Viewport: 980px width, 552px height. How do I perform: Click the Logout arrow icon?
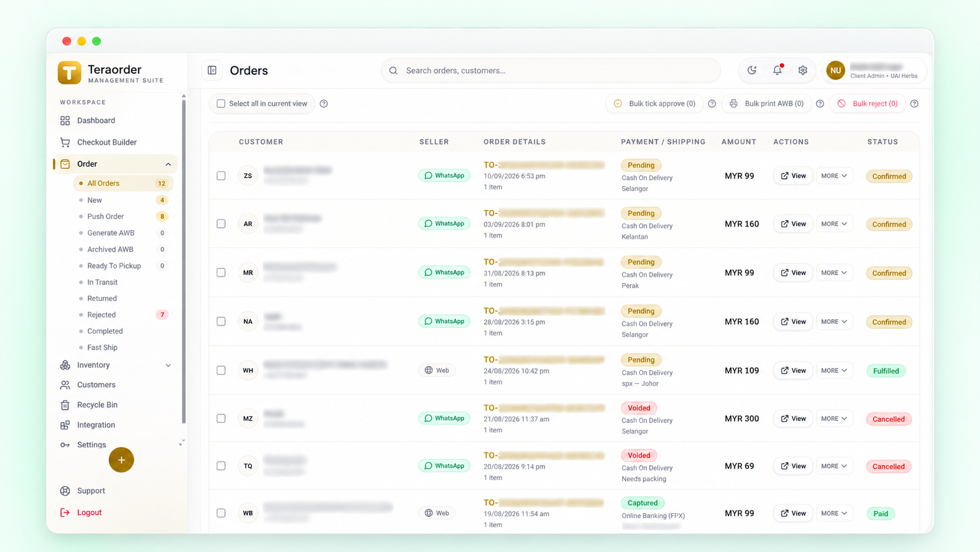(x=65, y=512)
